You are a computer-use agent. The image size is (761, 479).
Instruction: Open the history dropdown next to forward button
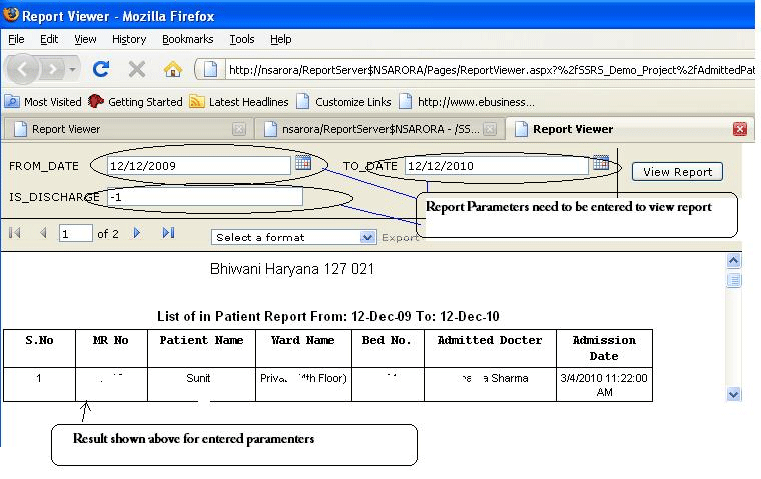pos(72,70)
